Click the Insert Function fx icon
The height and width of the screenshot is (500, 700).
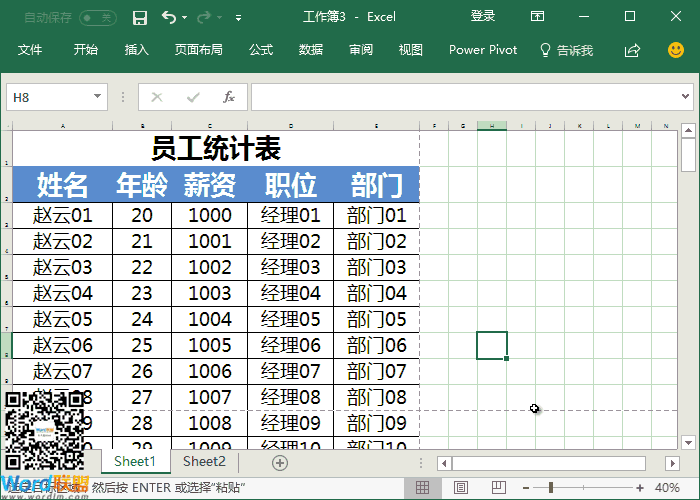tap(229, 97)
